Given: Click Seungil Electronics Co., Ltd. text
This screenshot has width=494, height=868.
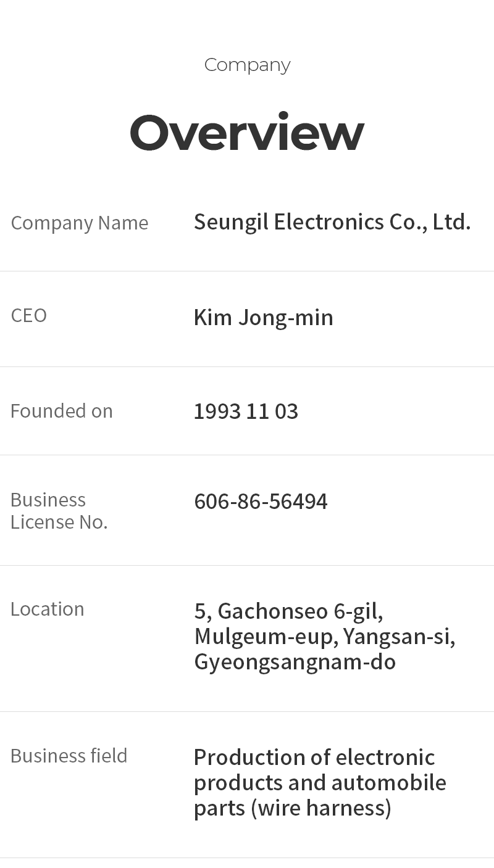Looking at the screenshot, I should click(332, 221).
